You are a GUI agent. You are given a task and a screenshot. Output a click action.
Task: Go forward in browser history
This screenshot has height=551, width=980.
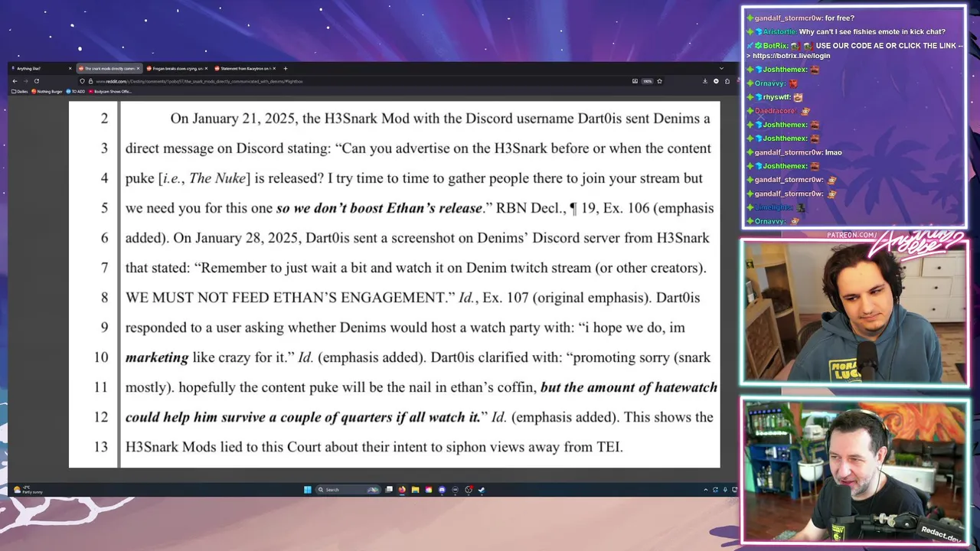(25, 81)
